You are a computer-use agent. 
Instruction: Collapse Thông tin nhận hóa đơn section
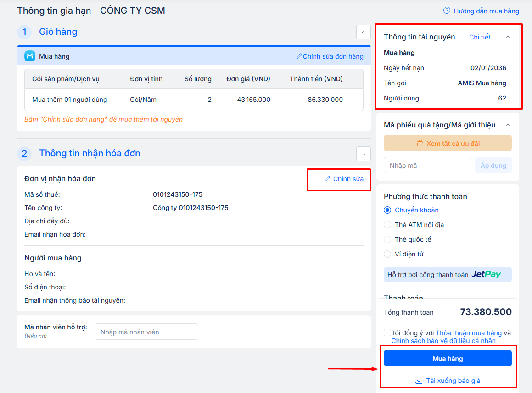[363, 154]
